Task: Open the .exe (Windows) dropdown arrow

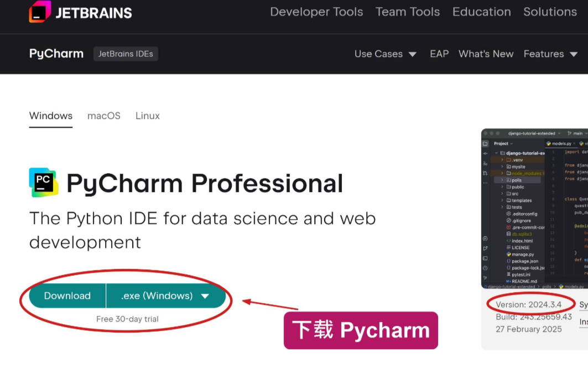Action: coord(205,296)
